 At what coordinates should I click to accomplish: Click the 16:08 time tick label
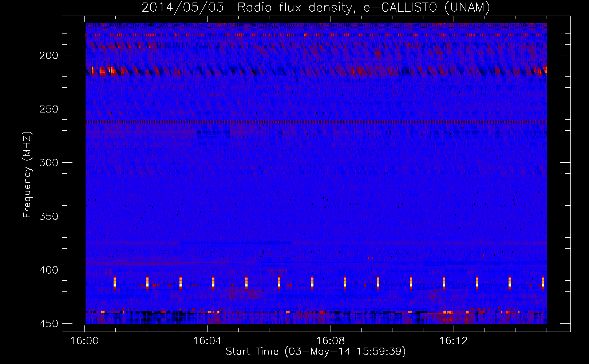331,341
